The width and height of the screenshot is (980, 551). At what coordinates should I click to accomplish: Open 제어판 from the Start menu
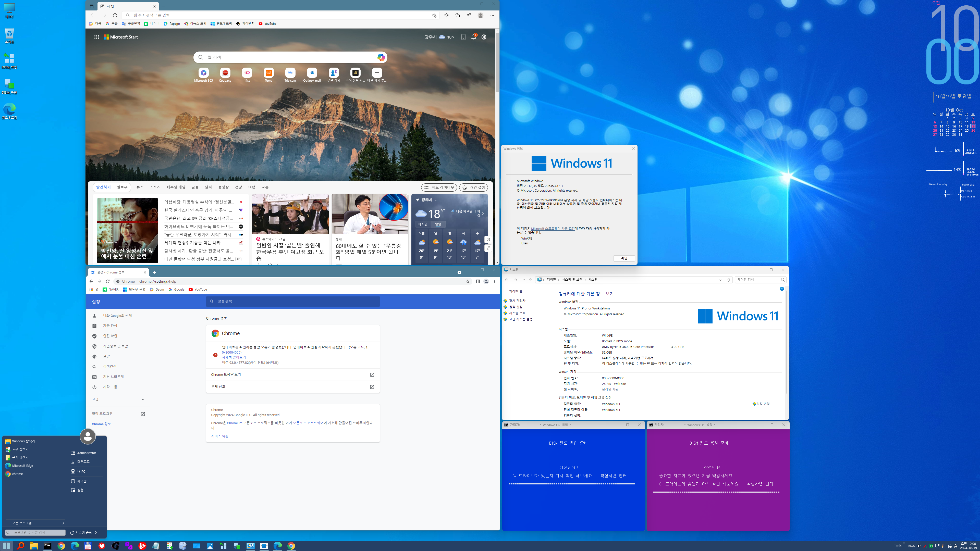point(82,481)
